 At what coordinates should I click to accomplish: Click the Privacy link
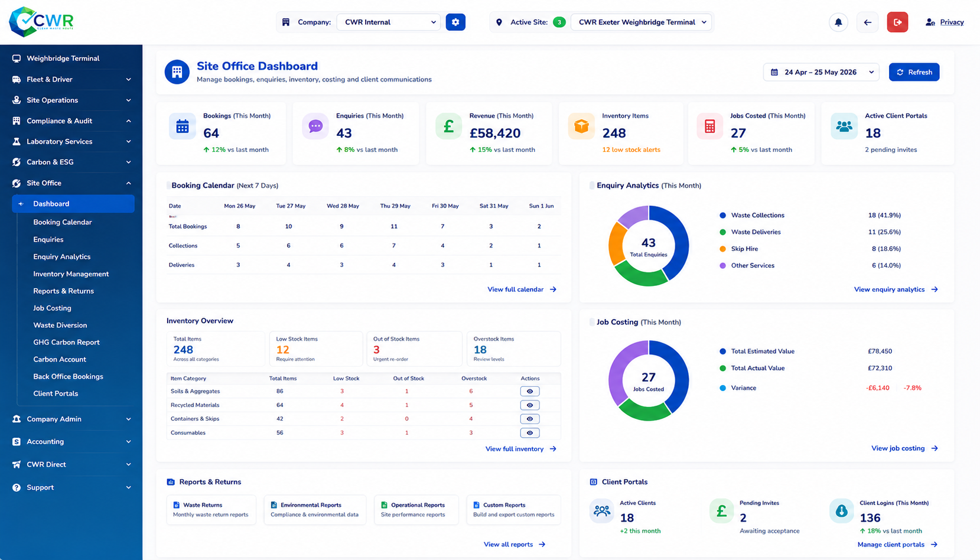pos(952,22)
